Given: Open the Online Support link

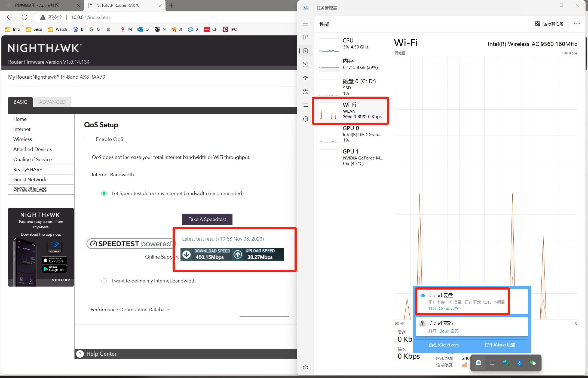Looking at the screenshot, I should click(x=162, y=257).
